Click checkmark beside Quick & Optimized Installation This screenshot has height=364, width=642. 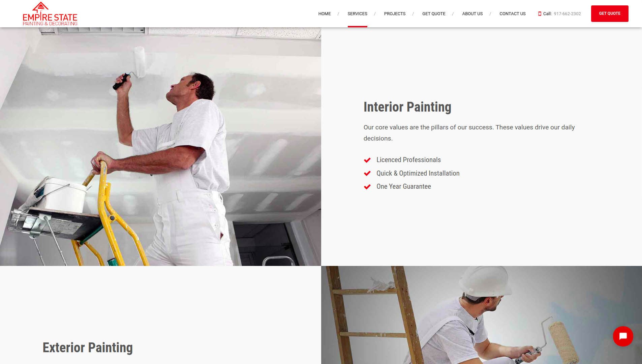[x=367, y=174]
